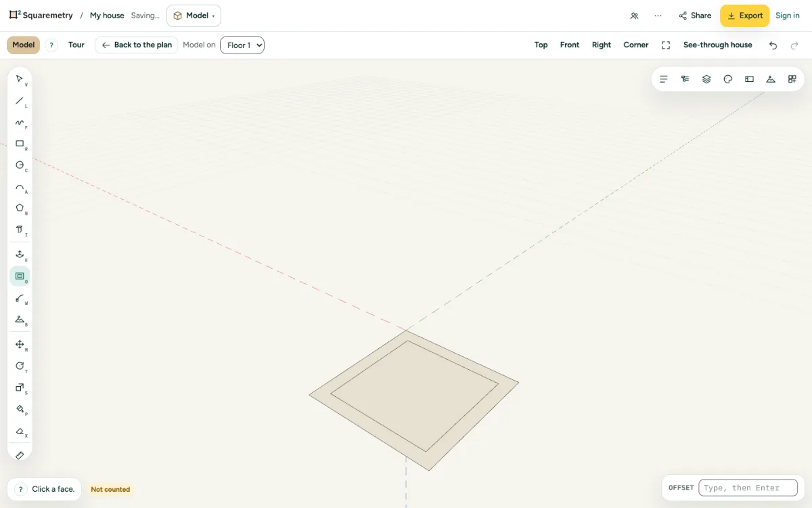Open the Model mode dropdown
Screen dimensions: 812x508
(194, 16)
